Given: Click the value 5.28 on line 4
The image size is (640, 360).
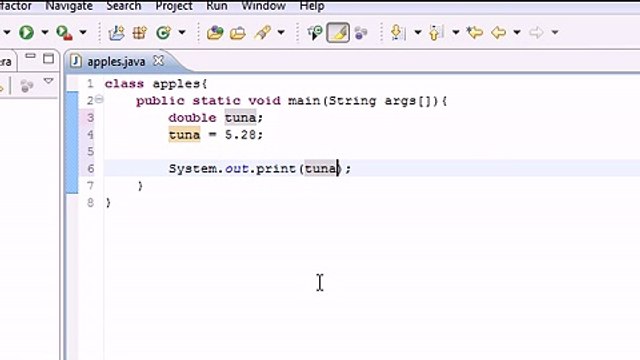Looking at the screenshot, I should (x=240, y=135).
